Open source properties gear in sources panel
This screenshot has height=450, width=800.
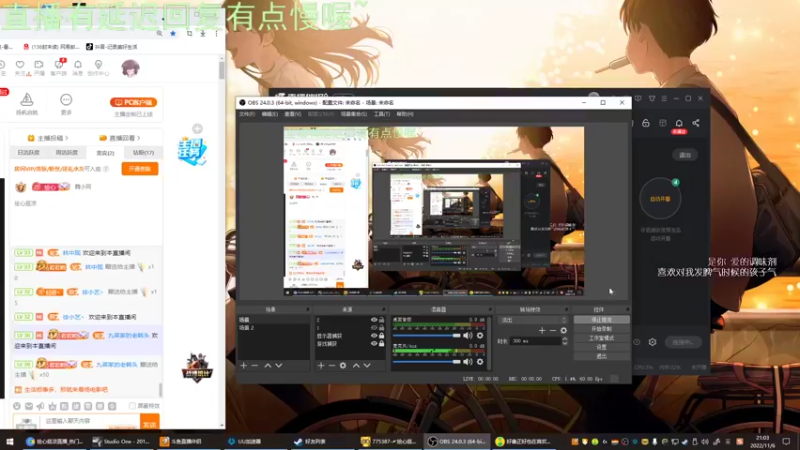pos(343,365)
